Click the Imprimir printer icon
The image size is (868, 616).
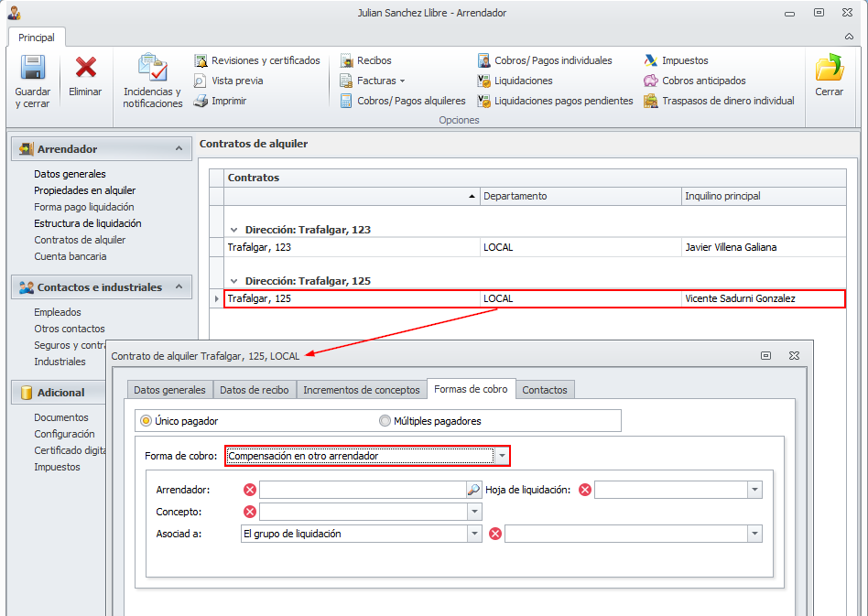pos(200,101)
